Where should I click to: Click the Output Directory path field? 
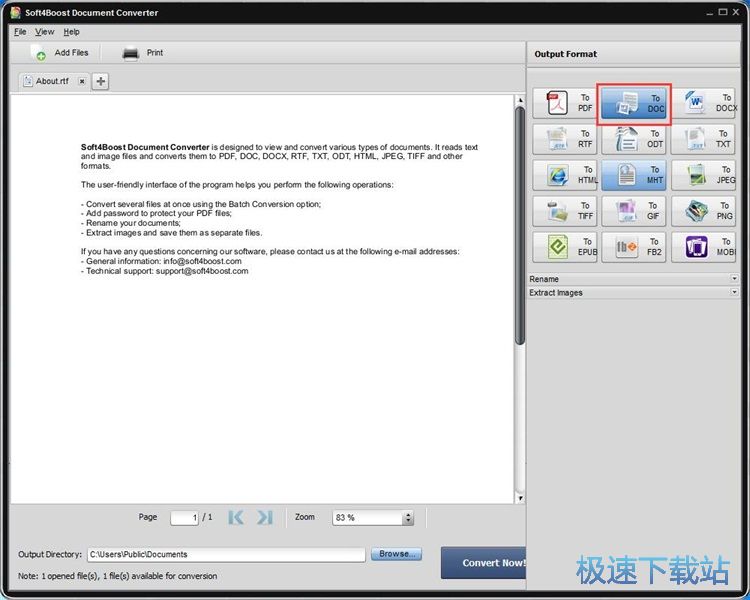click(x=226, y=555)
